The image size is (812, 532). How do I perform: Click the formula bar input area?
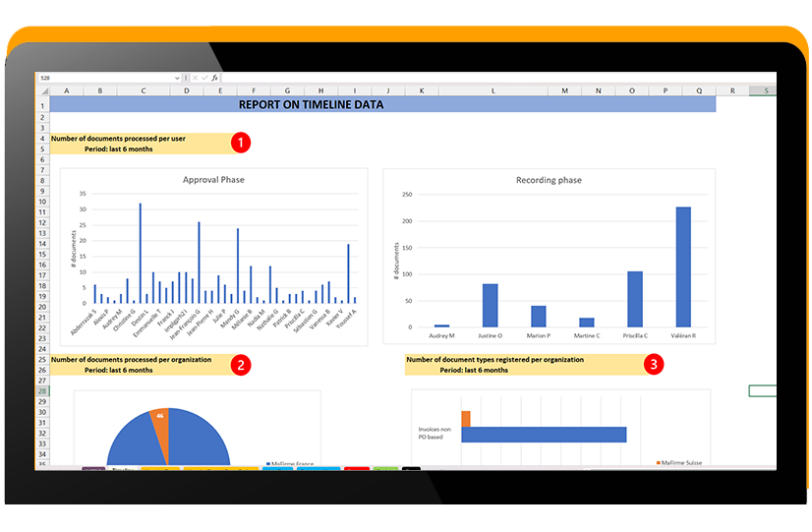pyautogui.click(x=498, y=79)
